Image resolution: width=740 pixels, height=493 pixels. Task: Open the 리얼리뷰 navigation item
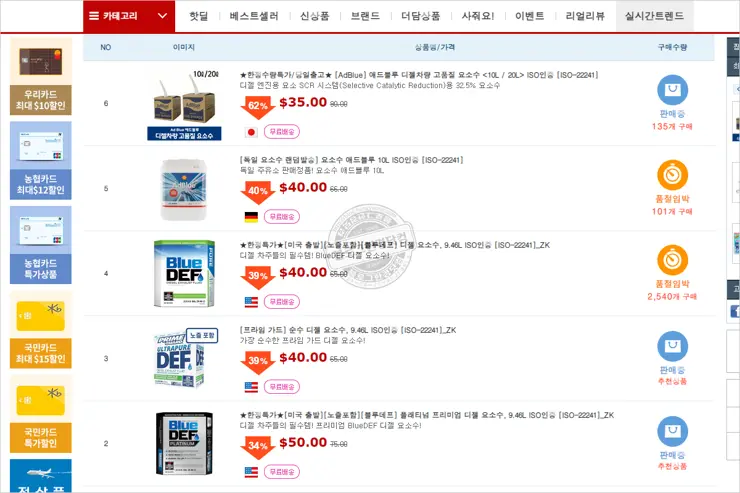[x=585, y=16]
